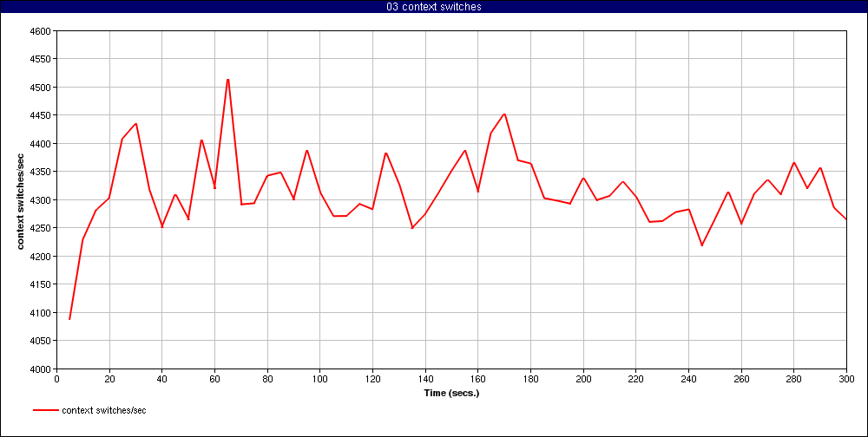
Task: Click the line peak at 125 seconds
Action: click(386, 153)
